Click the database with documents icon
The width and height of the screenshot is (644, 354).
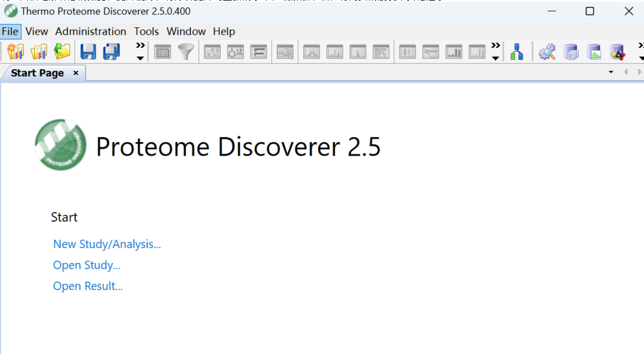(x=571, y=52)
